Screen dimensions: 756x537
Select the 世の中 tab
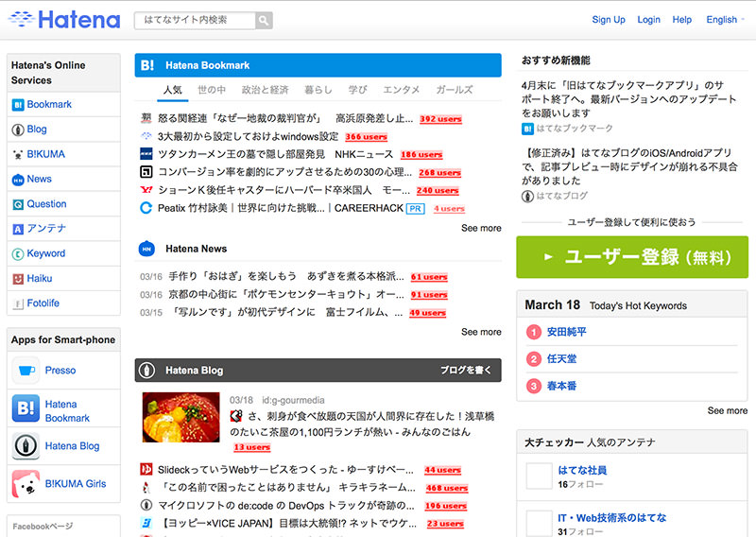click(x=212, y=90)
